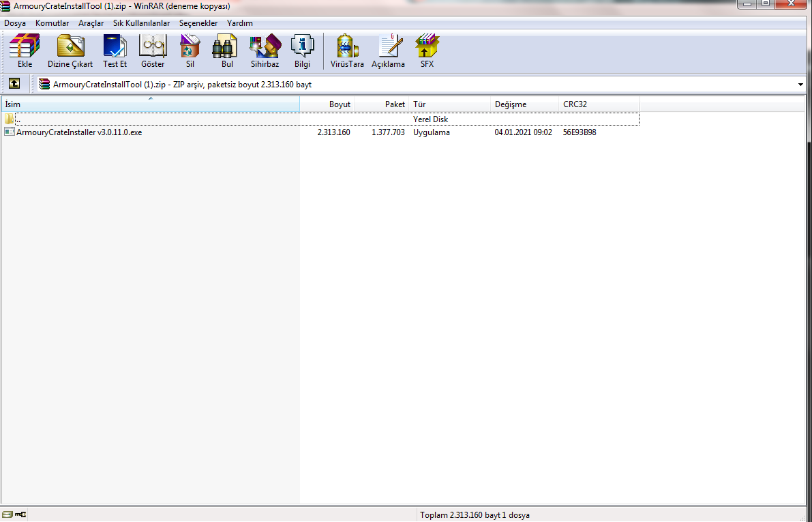Click the Sil delete icon
The height and width of the screenshot is (522, 812).
click(190, 50)
